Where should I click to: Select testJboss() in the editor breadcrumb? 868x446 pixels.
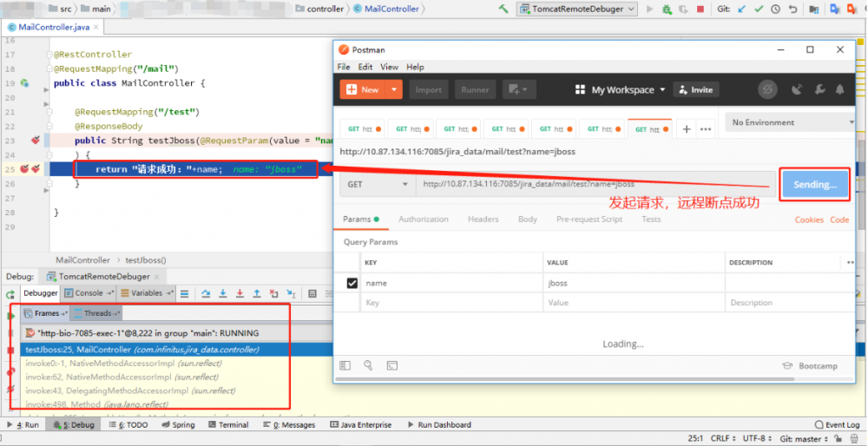point(146,260)
